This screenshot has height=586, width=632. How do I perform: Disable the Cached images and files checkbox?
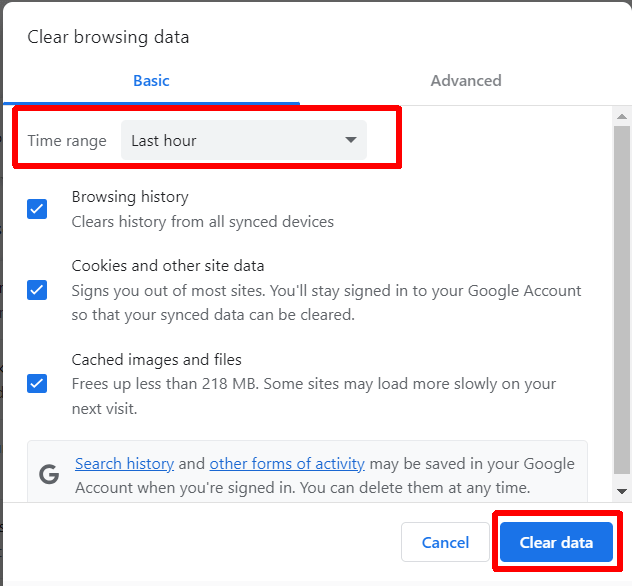point(37,383)
